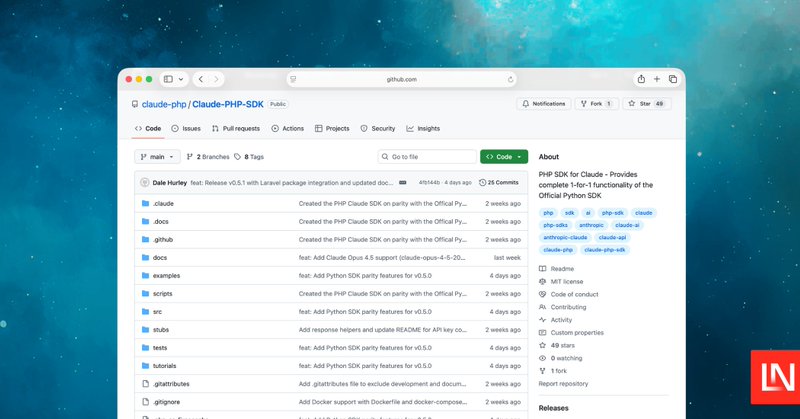Select the php topic tag
800x419 pixels.
548,213
